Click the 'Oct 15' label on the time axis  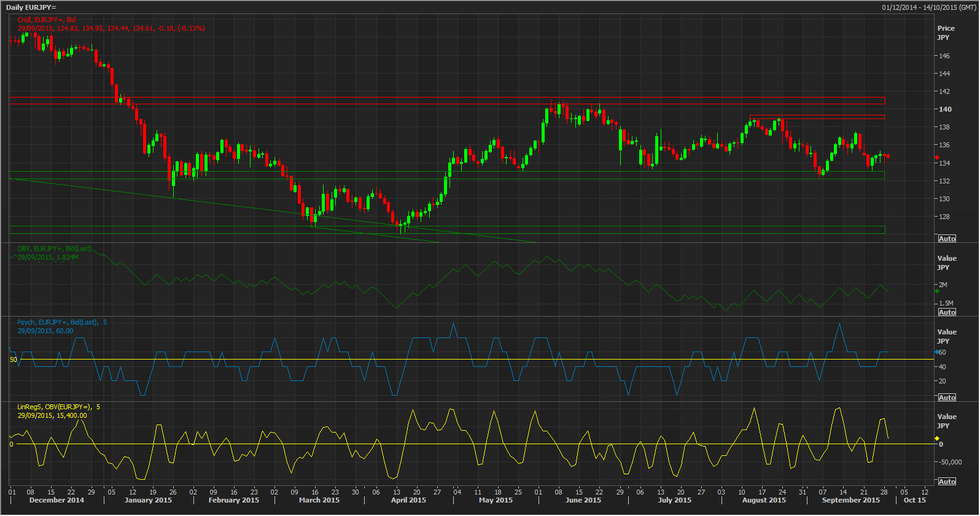click(x=915, y=500)
